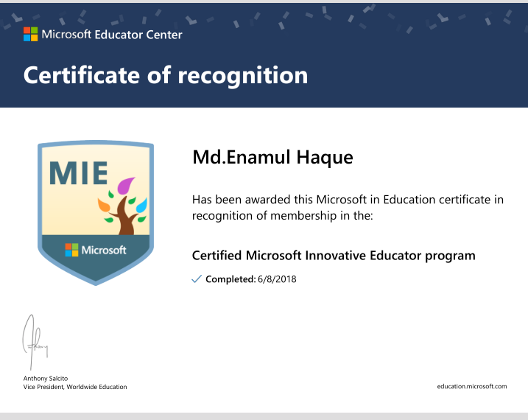Click the orange leaf on the tree
The height and width of the screenshot is (420, 528).
coord(104,205)
